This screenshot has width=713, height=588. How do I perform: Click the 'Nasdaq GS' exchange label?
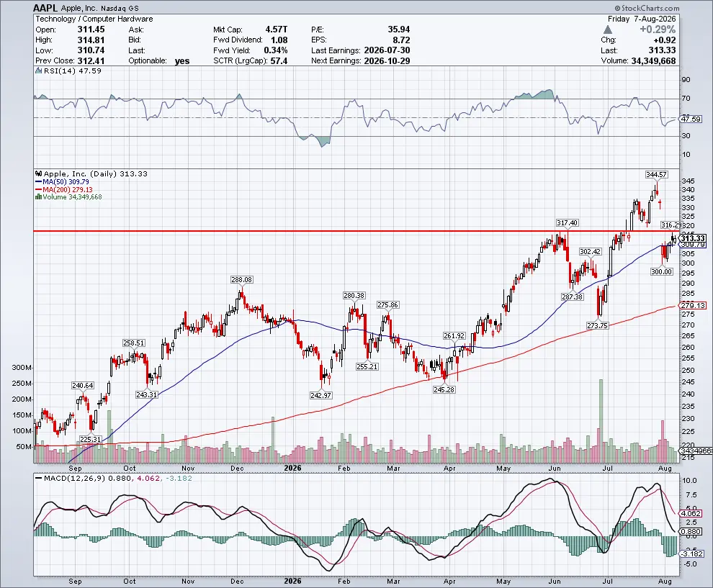pos(120,8)
